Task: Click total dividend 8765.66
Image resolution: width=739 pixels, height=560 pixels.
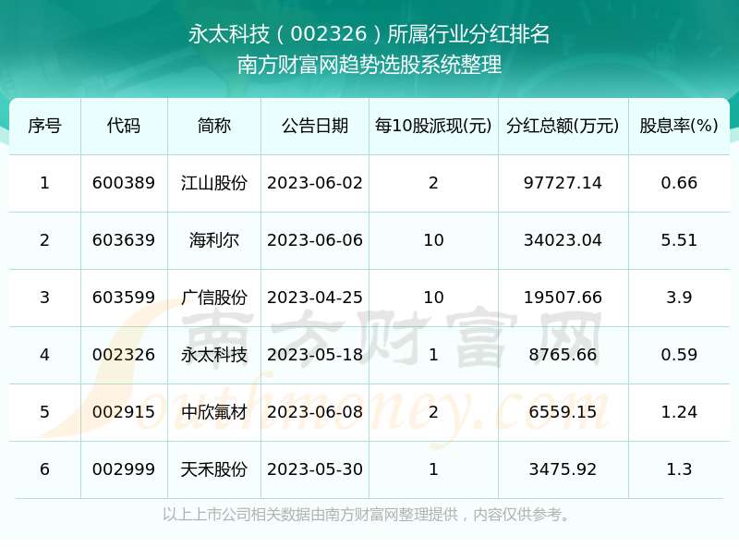Action: tap(563, 355)
